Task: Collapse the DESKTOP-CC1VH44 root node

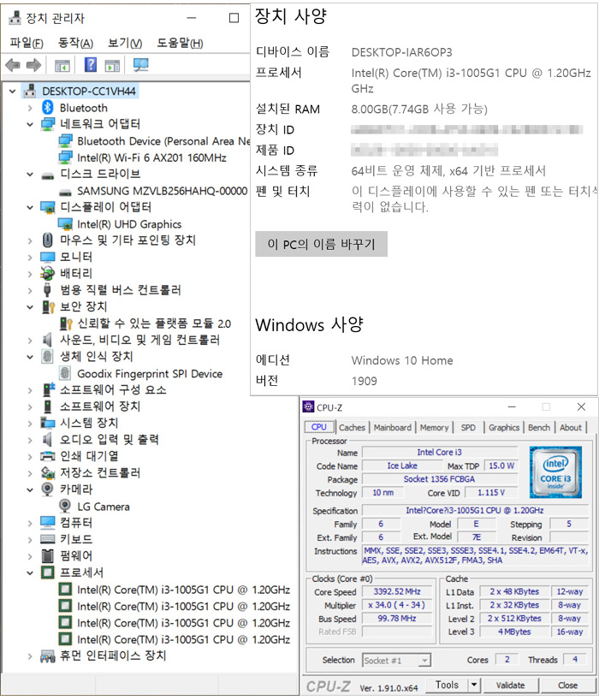Action: coord(13,92)
